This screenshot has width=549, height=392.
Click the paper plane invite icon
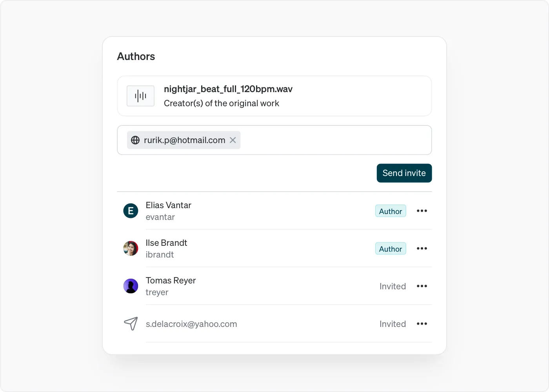click(131, 324)
